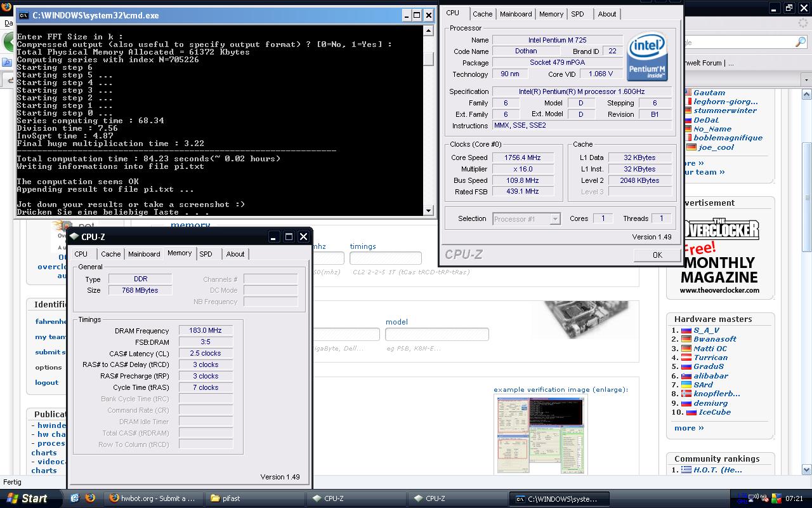Image resolution: width=812 pixels, height=508 pixels.
Task: Click the 'logout' link in sidebar
Action: (x=46, y=383)
